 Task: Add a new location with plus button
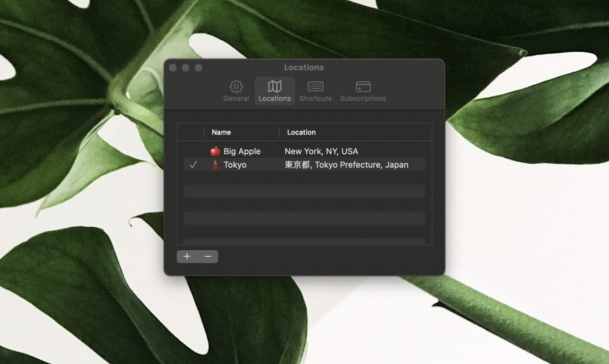point(187,257)
